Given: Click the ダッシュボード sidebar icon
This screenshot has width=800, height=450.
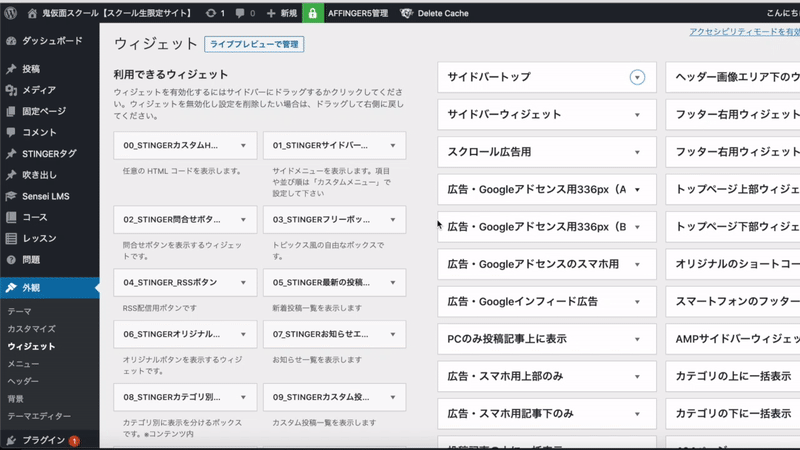Looking at the screenshot, I should pos(11,41).
